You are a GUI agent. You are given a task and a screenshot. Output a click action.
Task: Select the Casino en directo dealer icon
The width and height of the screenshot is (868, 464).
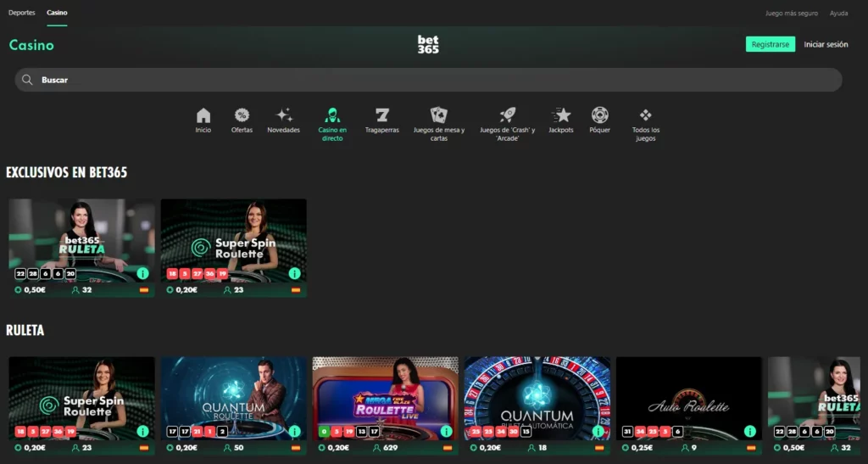coord(332,115)
